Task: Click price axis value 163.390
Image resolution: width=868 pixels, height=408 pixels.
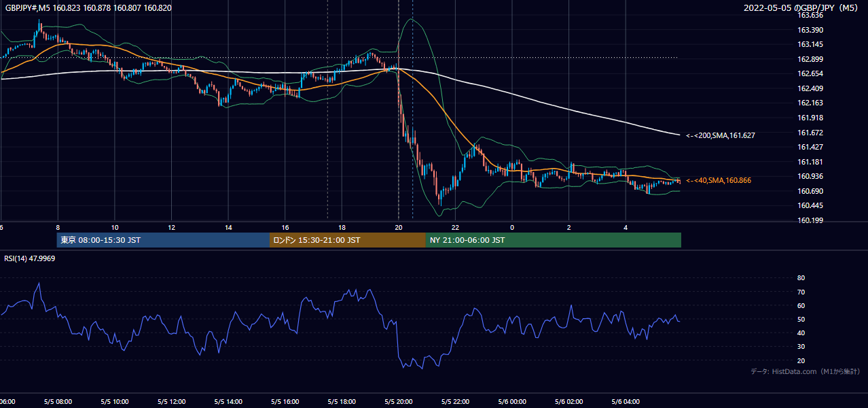Action: point(810,30)
